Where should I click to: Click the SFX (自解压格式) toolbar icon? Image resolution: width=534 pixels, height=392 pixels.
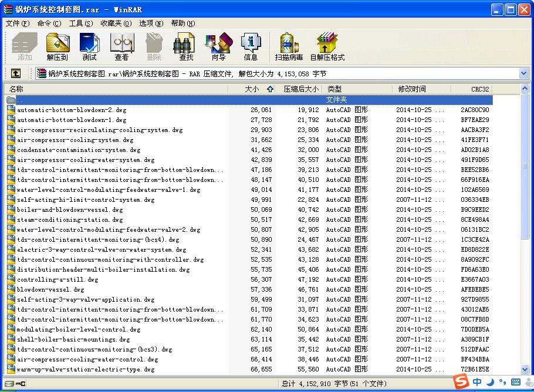coord(327,43)
